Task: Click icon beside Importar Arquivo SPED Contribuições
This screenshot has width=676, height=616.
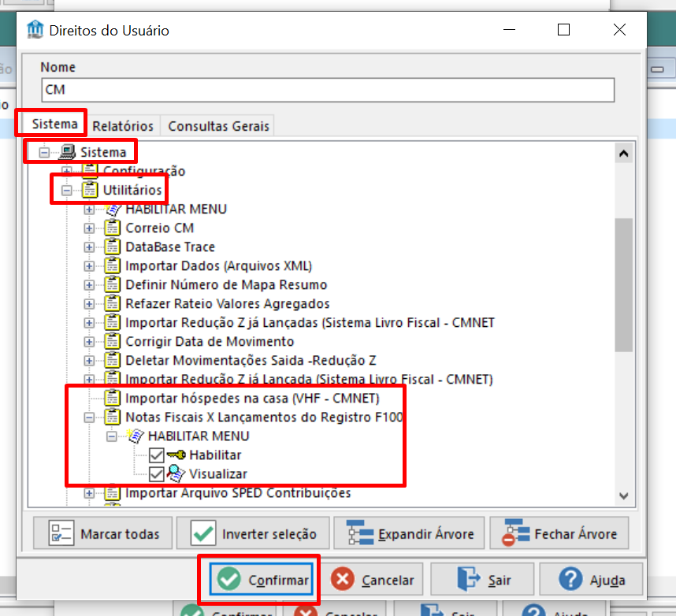Action: point(112,492)
